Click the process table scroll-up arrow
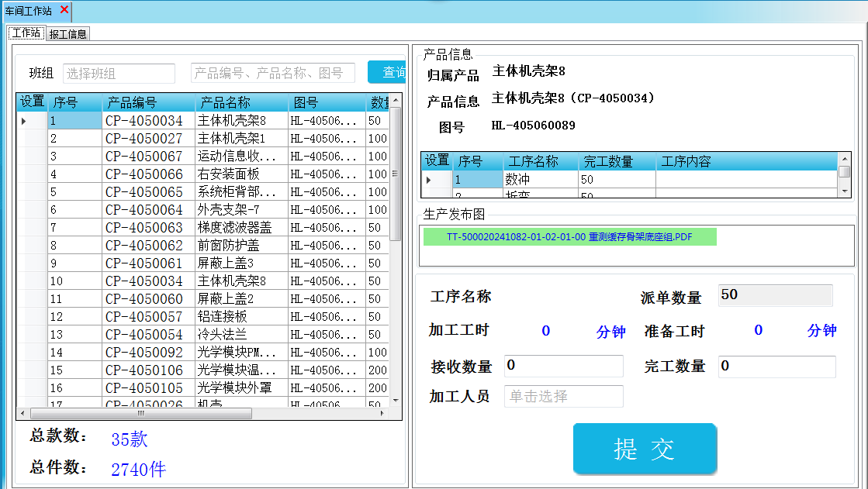This screenshot has width=868, height=489. click(x=844, y=159)
